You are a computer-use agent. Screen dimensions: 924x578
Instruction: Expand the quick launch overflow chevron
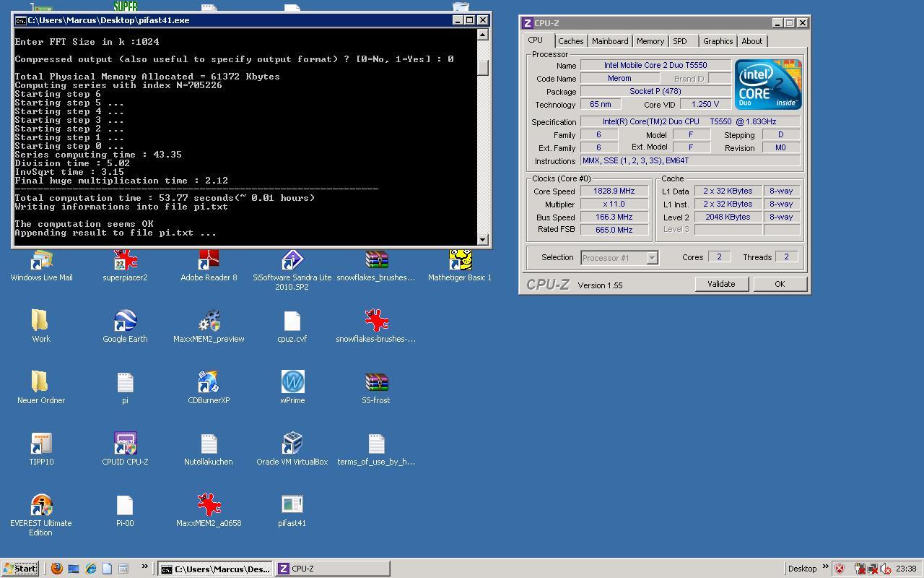point(144,566)
